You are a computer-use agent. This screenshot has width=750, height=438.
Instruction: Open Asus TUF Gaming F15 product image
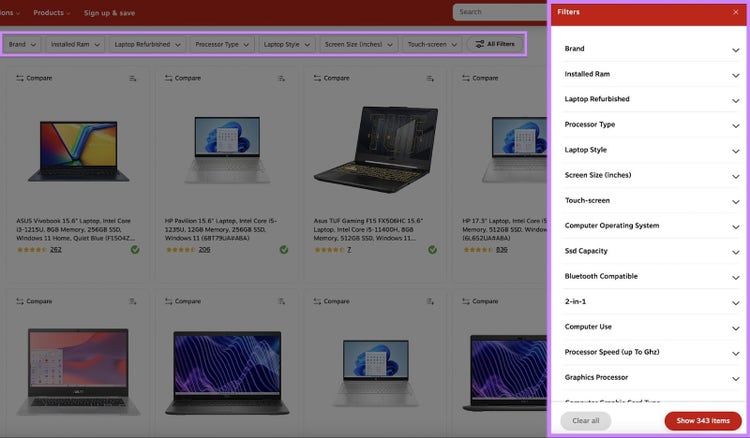coord(376,149)
